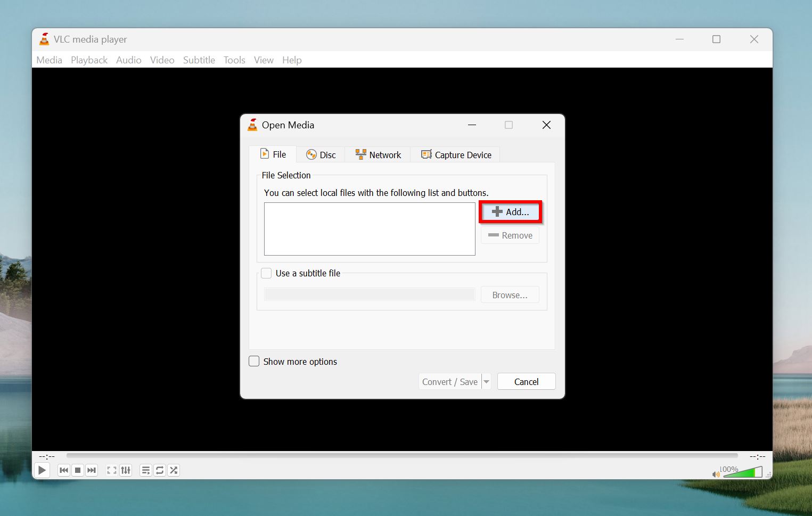Close the Open Media dialog
812x516 pixels.
(546, 125)
